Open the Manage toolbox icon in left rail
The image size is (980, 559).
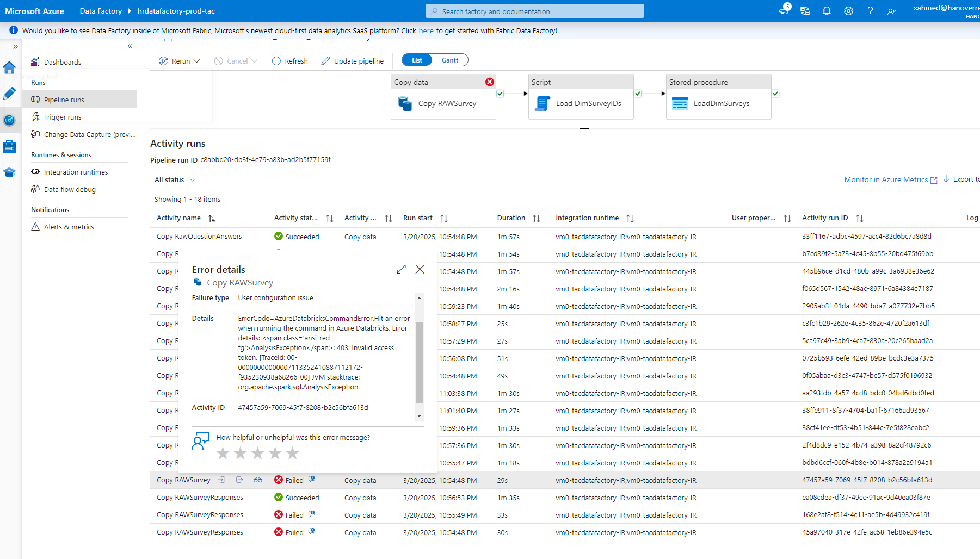pos(9,146)
